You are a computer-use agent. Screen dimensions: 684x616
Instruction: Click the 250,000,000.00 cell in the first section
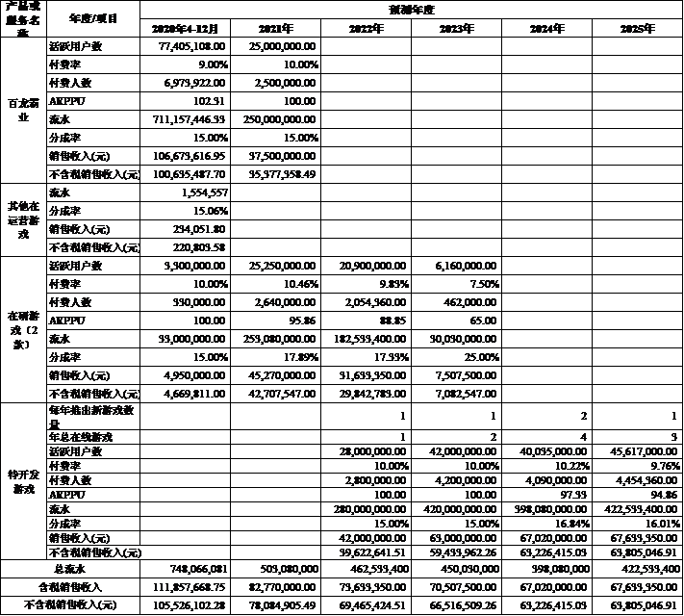(x=282, y=119)
